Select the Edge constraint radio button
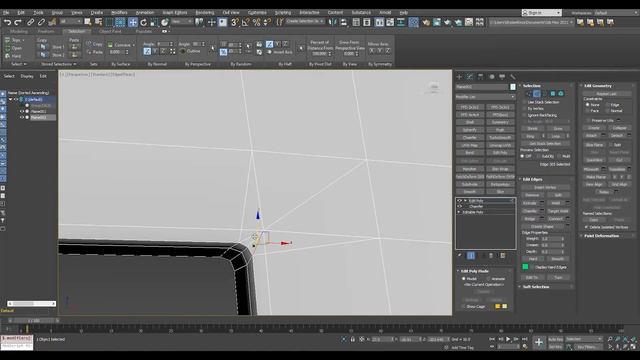 pyautogui.click(x=607, y=105)
